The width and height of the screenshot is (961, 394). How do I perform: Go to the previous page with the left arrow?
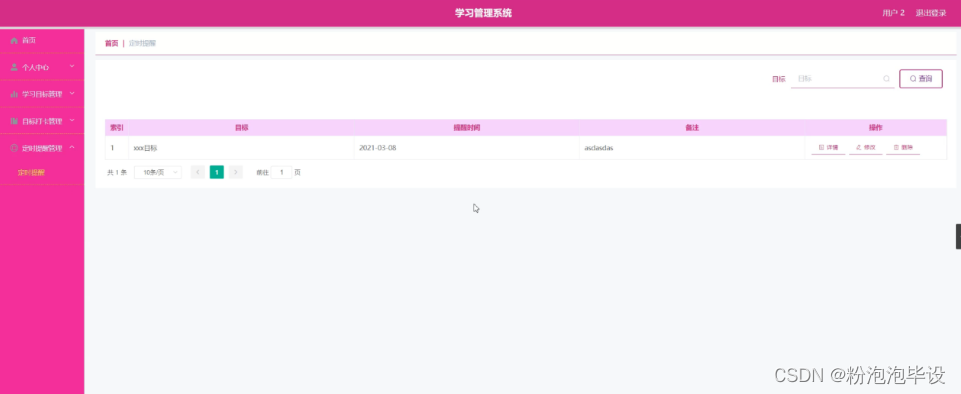coord(197,172)
